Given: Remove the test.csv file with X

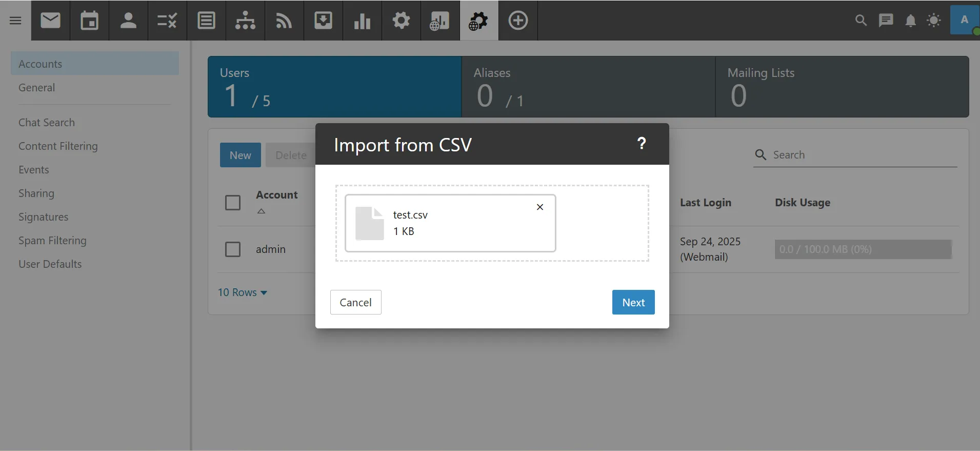Looking at the screenshot, I should coord(539,207).
